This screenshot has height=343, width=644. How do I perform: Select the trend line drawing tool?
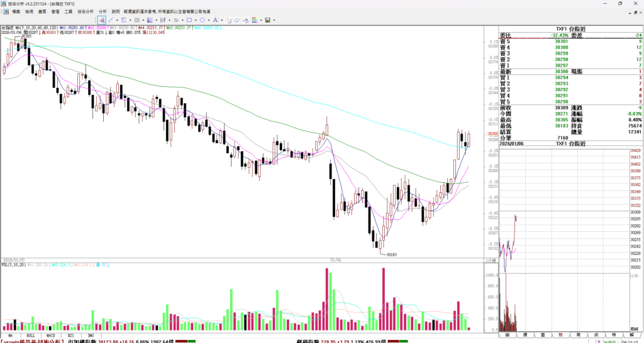[110, 20]
